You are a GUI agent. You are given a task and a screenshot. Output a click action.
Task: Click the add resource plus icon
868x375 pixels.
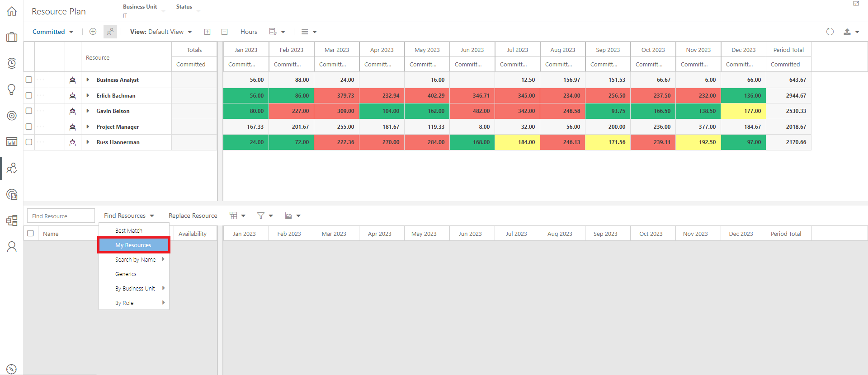tap(93, 32)
